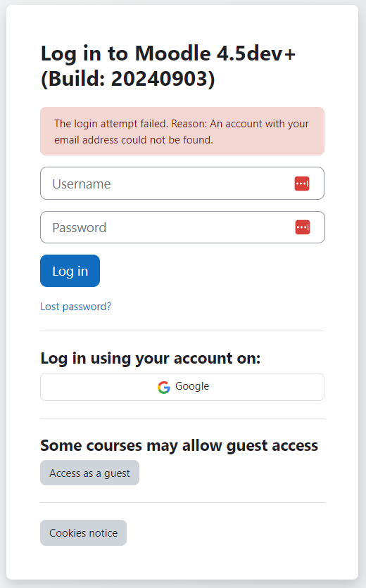Click empty area right of Log in button
Image resolution: width=366 pixels, height=588 pixels.
[x=212, y=271]
